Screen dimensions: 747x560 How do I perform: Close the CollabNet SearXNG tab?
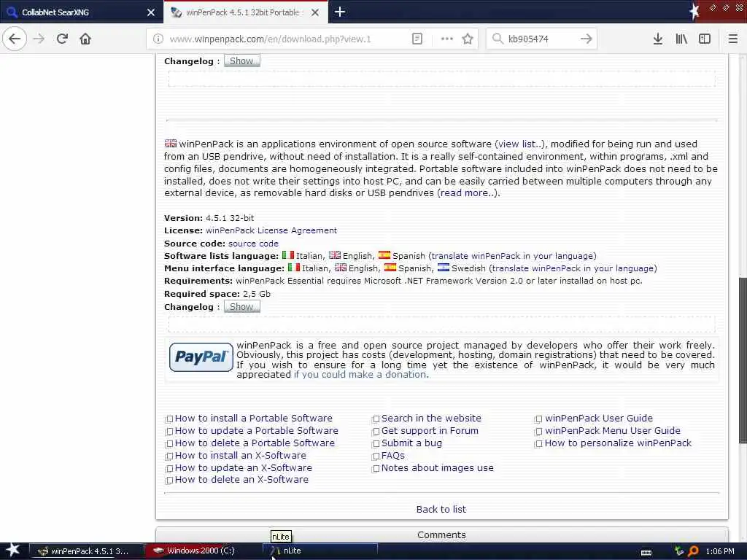[x=151, y=12]
